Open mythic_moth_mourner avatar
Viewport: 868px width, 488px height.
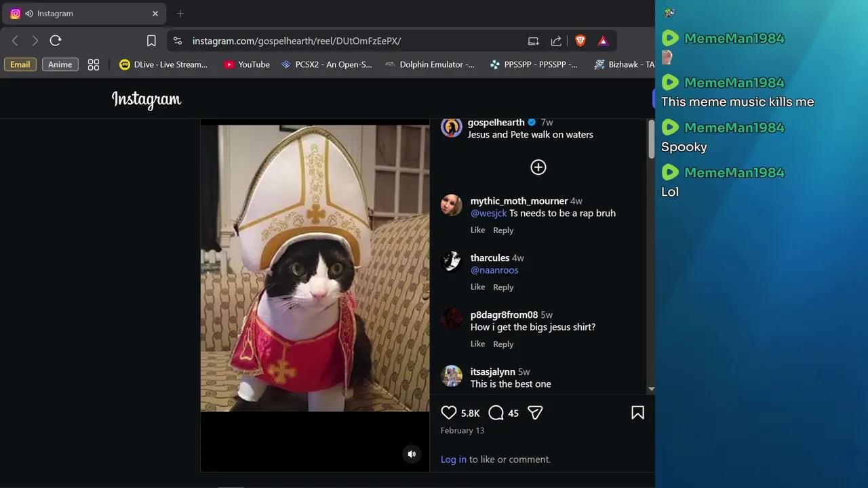pos(452,205)
